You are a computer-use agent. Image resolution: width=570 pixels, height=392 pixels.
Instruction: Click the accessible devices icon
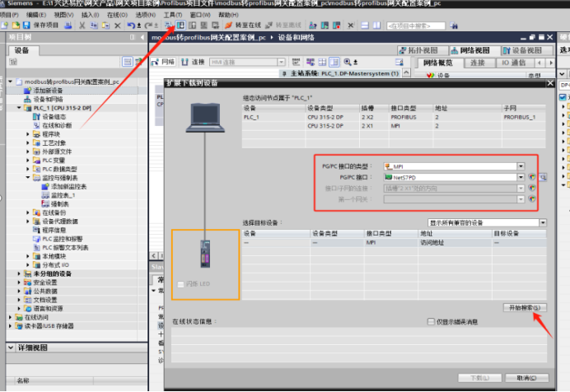point(313,26)
